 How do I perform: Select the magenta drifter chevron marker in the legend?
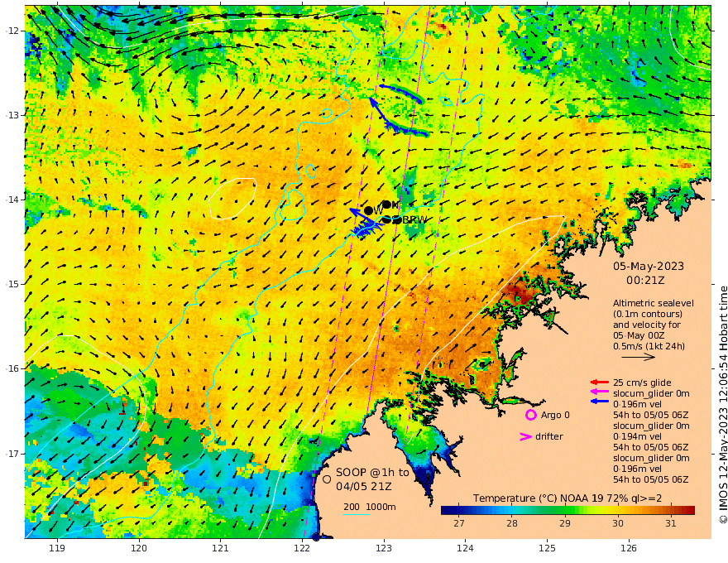click(x=525, y=436)
